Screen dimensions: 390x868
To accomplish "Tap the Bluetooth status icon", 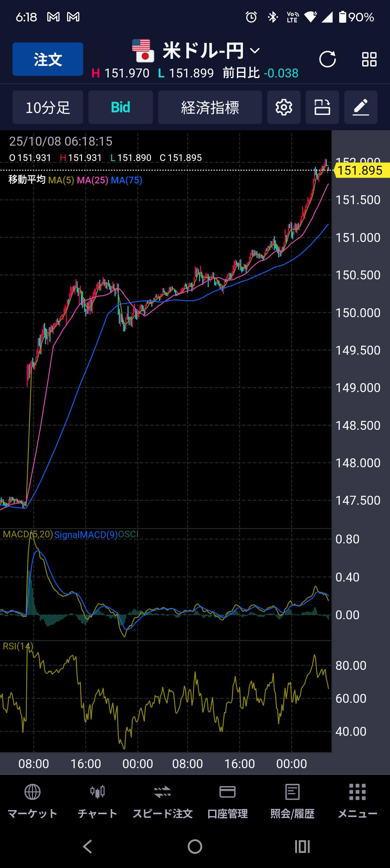I will 272,17.
